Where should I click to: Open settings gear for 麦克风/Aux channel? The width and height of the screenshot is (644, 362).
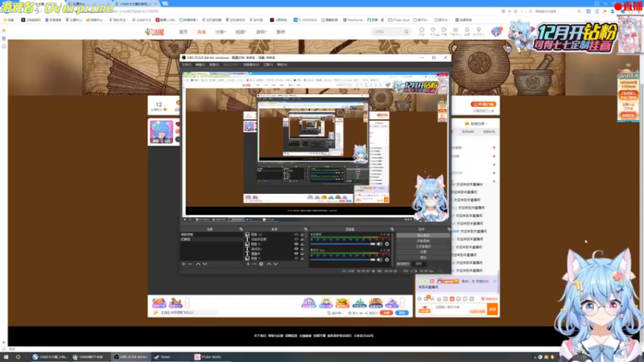[387, 259]
